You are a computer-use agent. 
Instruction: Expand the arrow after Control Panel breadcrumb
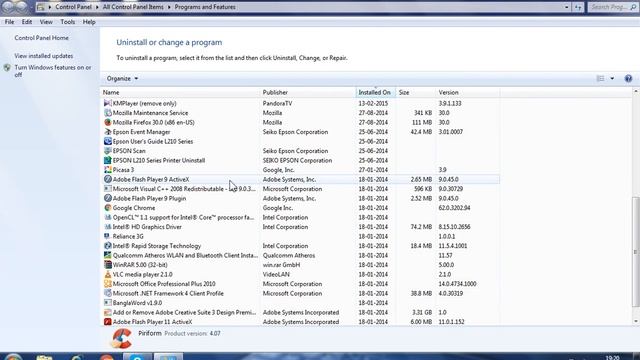97,7
